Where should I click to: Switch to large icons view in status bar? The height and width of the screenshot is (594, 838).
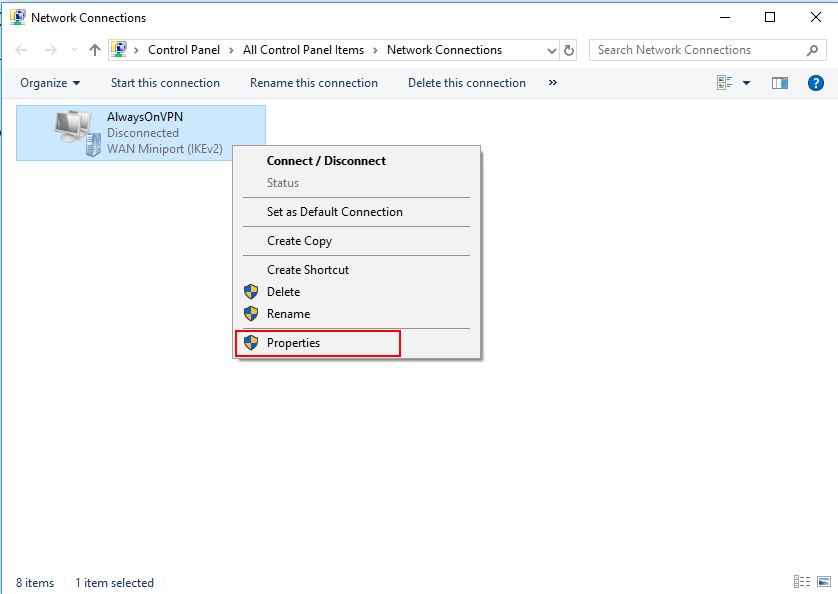824,582
